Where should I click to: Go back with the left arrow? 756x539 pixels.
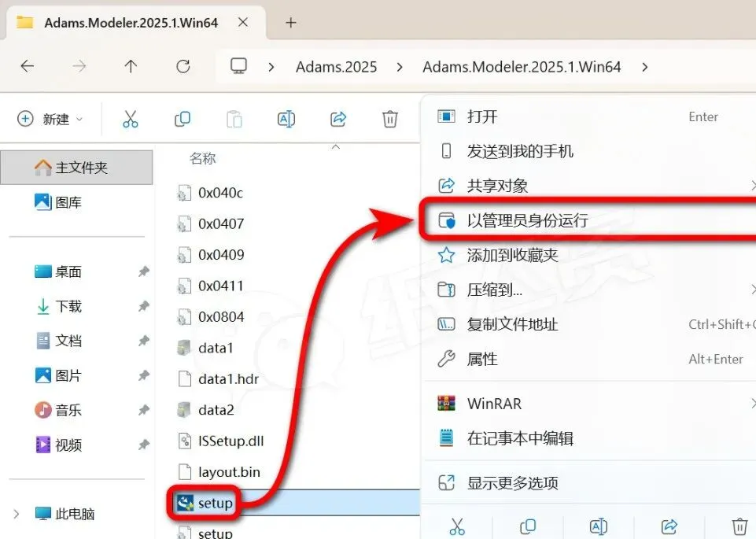click(x=28, y=66)
